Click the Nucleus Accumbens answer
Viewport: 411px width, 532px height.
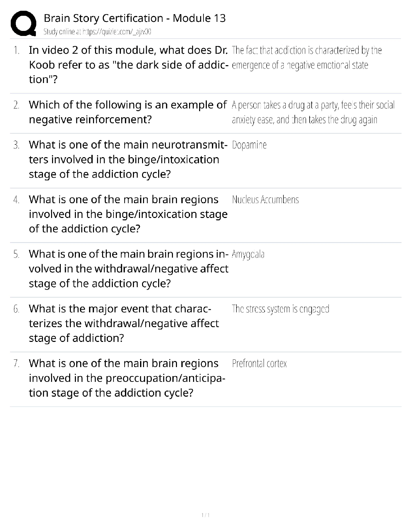[x=265, y=200]
